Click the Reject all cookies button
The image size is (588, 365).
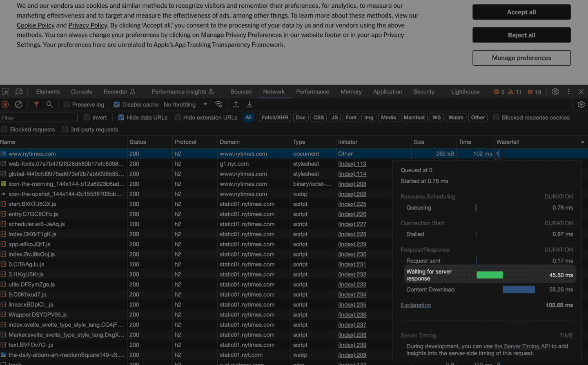click(521, 35)
